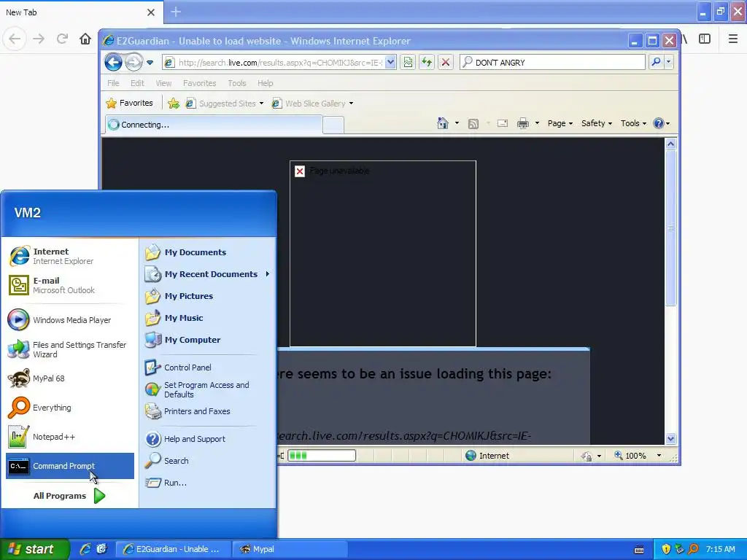Image resolution: width=747 pixels, height=560 pixels.
Task: Launch Microsoft Outlook E-mail entry
Action: 70,285
